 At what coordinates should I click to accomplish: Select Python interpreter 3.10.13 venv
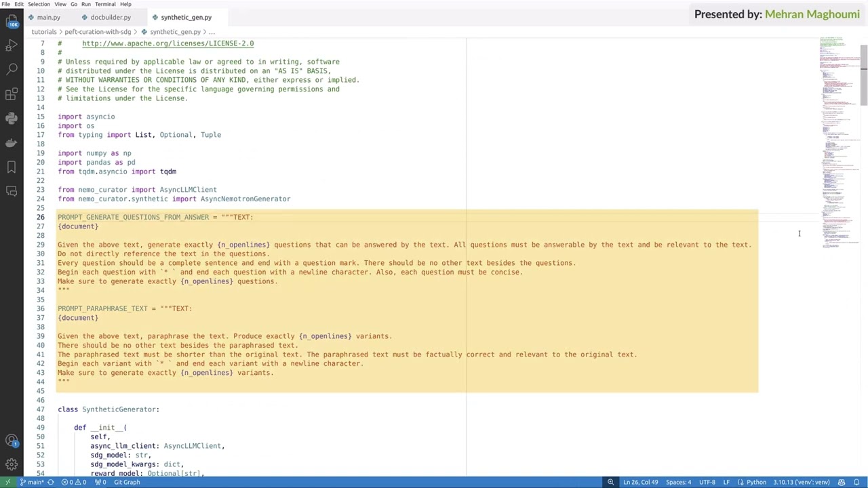click(x=801, y=482)
